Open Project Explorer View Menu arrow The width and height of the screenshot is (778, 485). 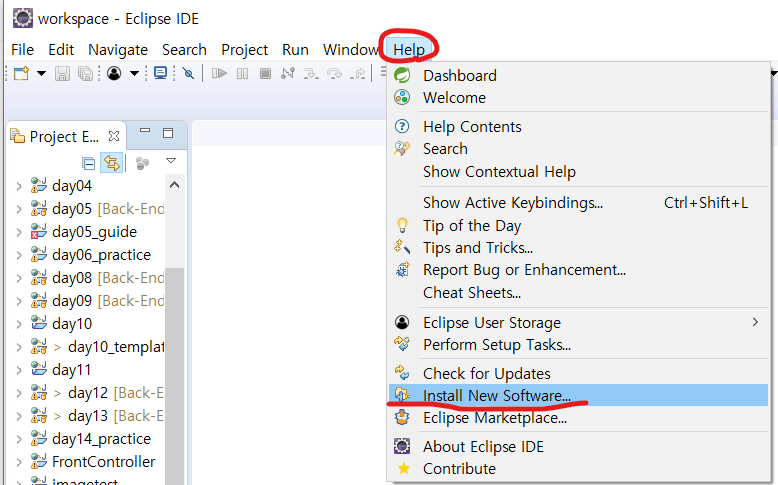pos(171,161)
